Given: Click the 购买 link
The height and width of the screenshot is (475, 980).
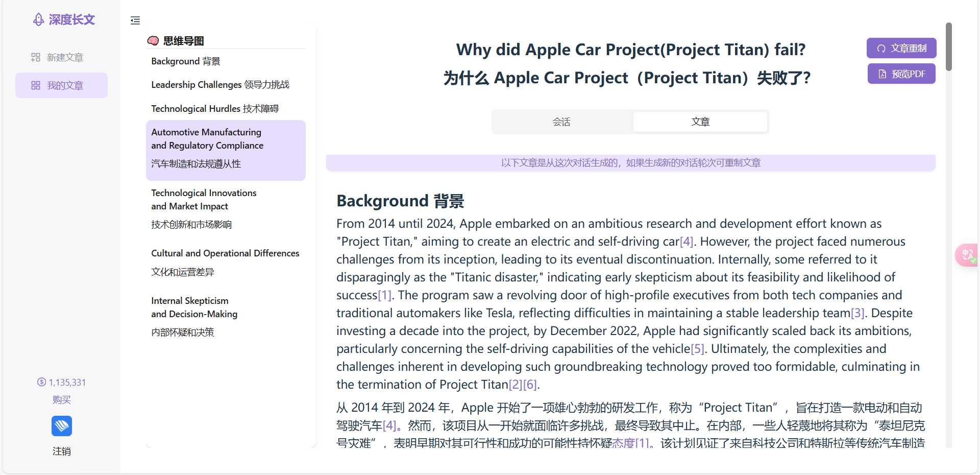Looking at the screenshot, I should [62, 399].
